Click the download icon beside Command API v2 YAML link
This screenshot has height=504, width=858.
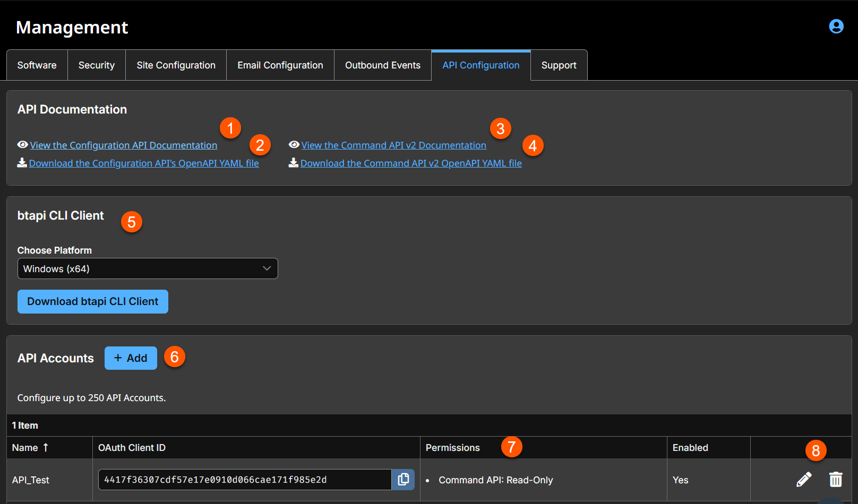pyautogui.click(x=294, y=163)
